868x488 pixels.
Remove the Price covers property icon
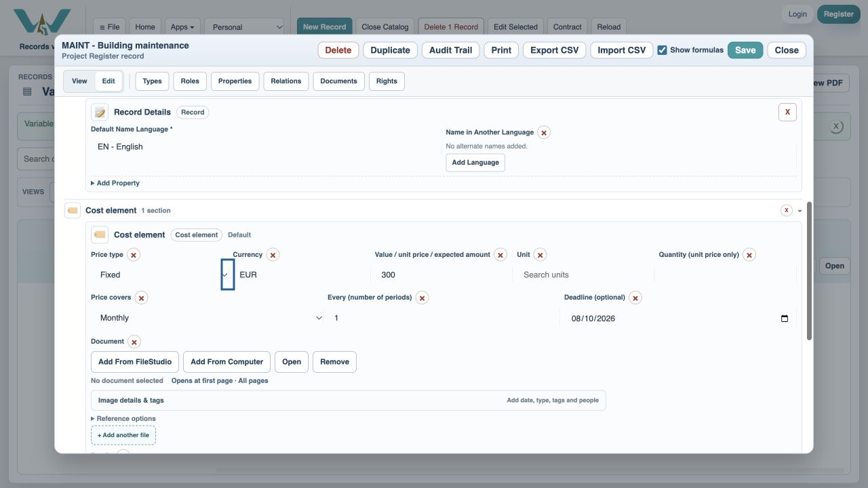[141, 298]
